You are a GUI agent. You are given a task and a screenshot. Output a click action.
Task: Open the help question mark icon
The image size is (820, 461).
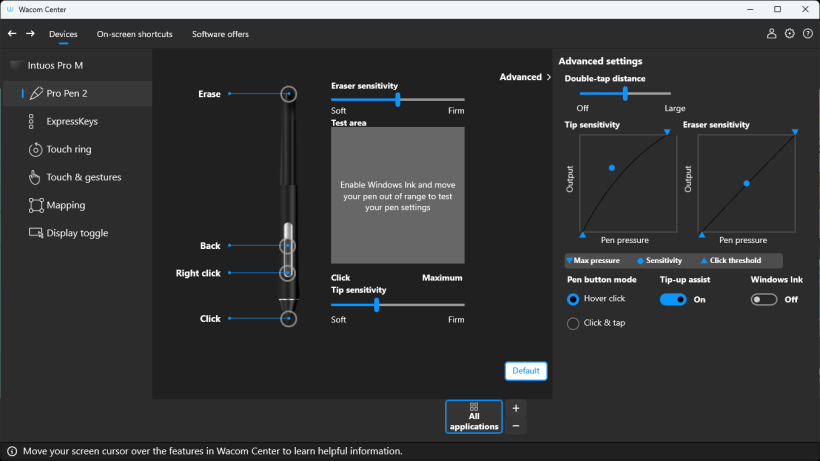(x=807, y=34)
